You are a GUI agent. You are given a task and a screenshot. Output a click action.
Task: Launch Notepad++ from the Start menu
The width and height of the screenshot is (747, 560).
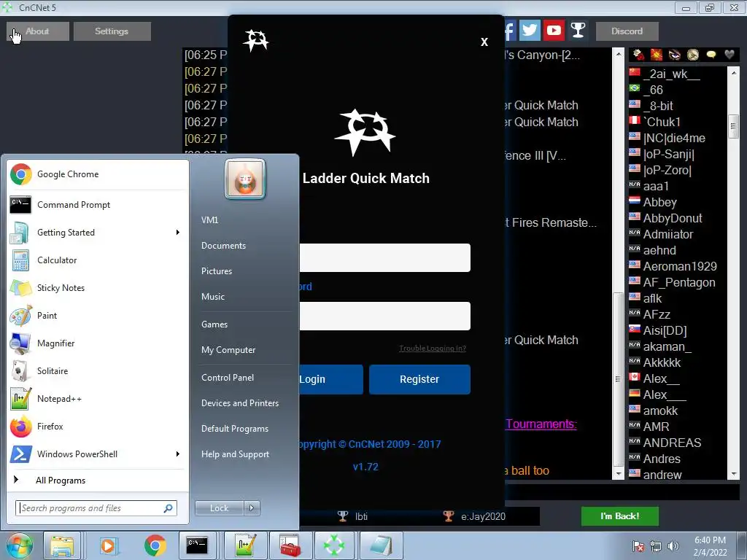tap(98, 399)
